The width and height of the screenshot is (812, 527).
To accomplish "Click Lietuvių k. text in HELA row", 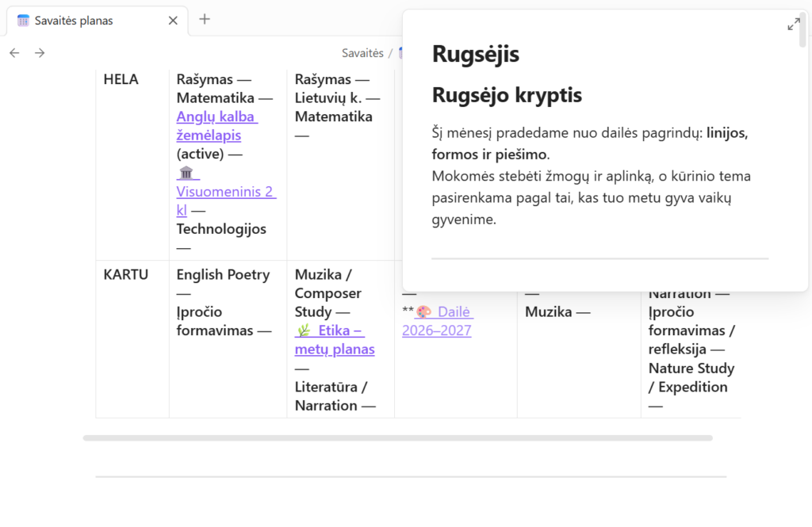I will [328, 97].
